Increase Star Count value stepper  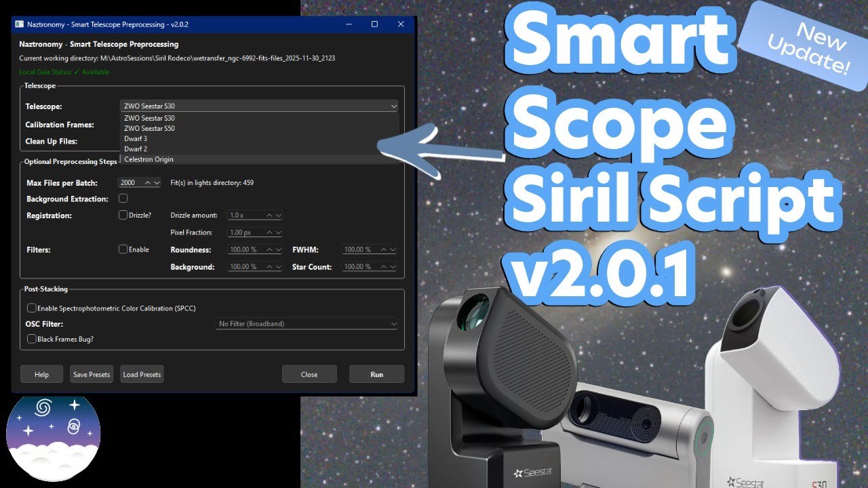point(383,266)
